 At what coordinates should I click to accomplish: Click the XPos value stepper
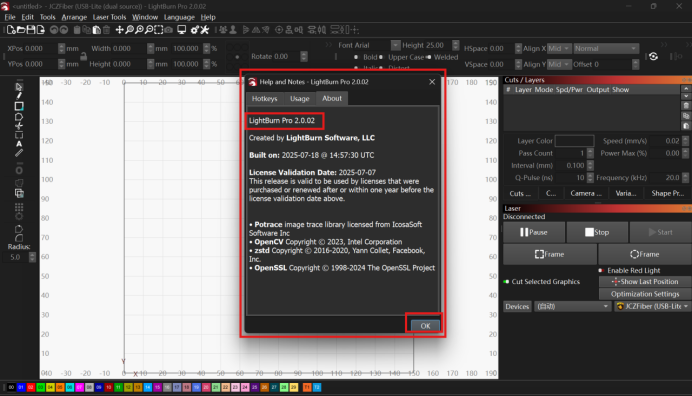61,49
